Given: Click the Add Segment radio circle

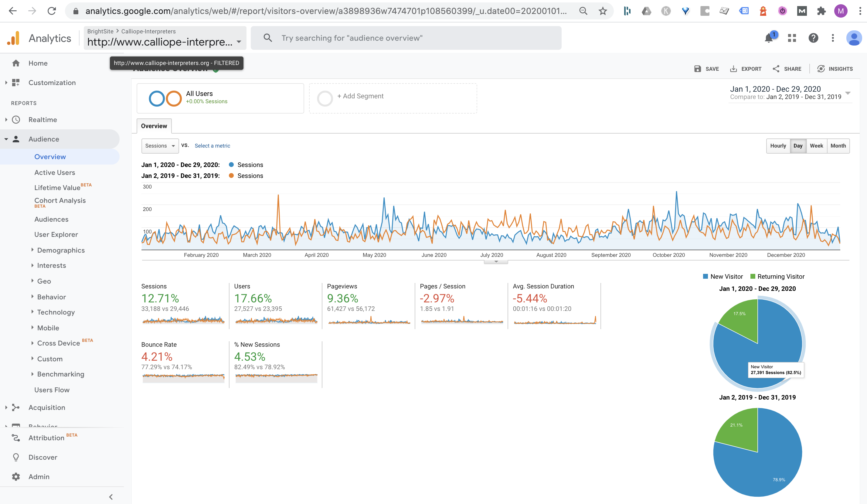Looking at the screenshot, I should (325, 98).
